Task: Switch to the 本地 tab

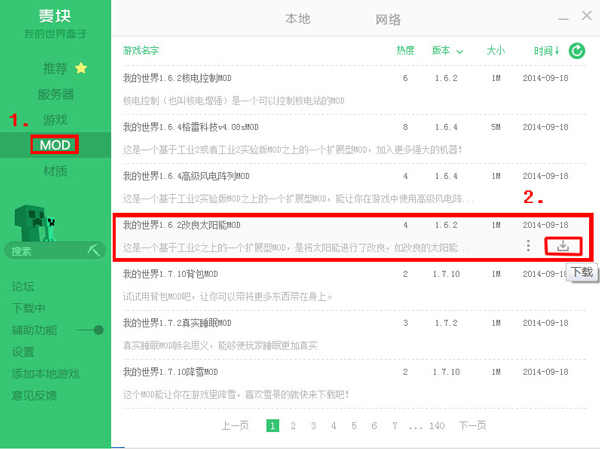Action: pos(297,19)
